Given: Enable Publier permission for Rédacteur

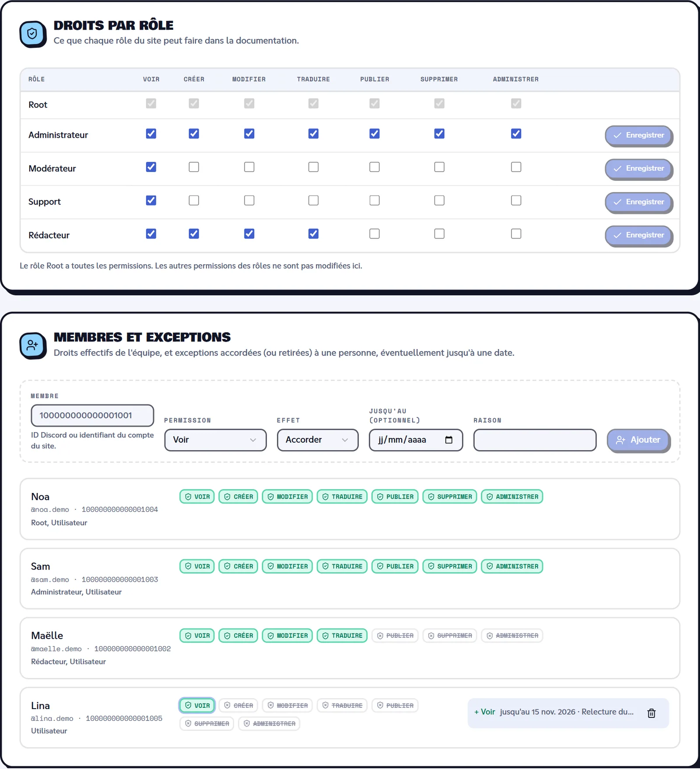Looking at the screenshot, I should [374, 234].
